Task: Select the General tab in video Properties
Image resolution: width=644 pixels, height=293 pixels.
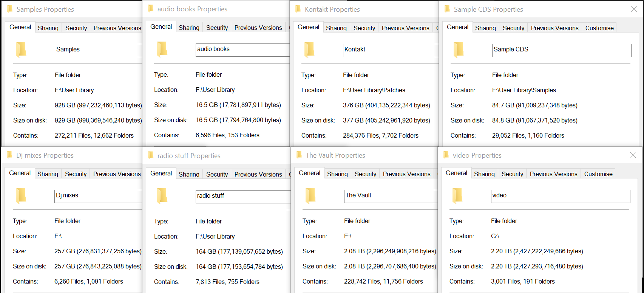Action: point(457,173)
